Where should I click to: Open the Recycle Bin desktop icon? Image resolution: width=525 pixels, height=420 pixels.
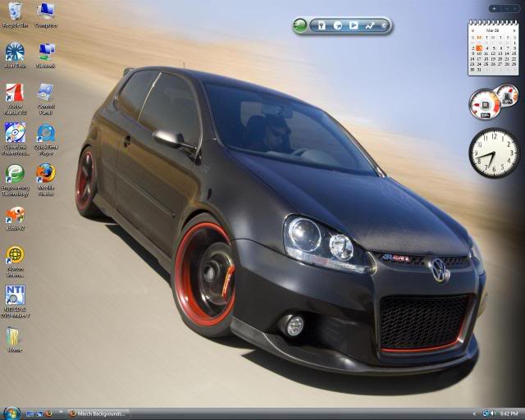[15, 15]
